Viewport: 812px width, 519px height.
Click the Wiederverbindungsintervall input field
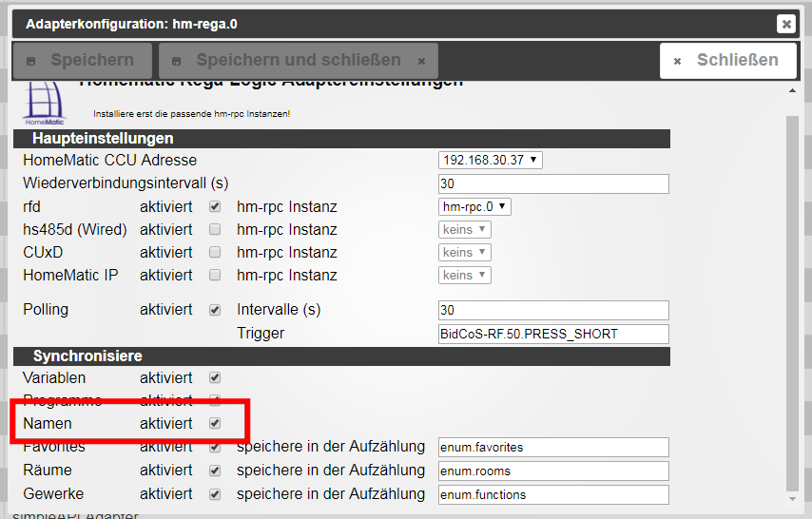click(x=553, y=183)
